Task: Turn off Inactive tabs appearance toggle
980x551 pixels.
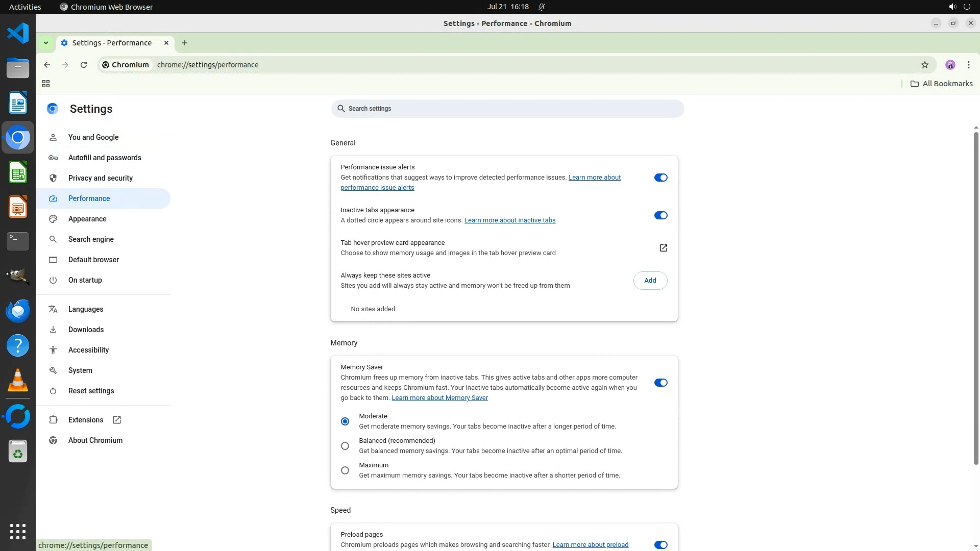Action: pyautogui.click(x=660, y=215)
